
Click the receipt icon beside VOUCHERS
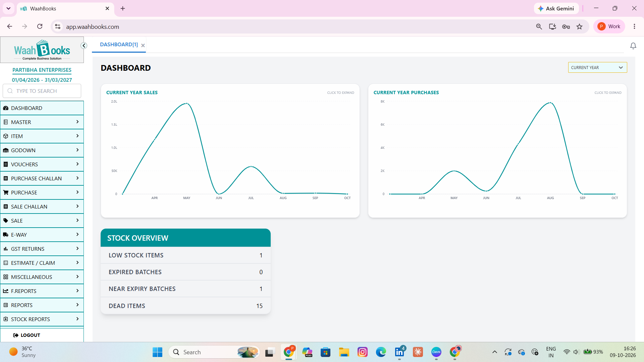click(6, 164)
